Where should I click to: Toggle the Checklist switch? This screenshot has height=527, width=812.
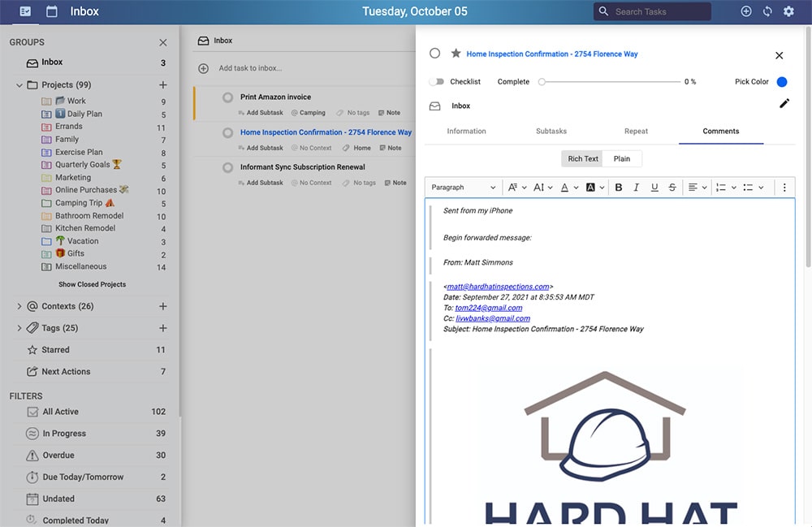click(437, 82)
